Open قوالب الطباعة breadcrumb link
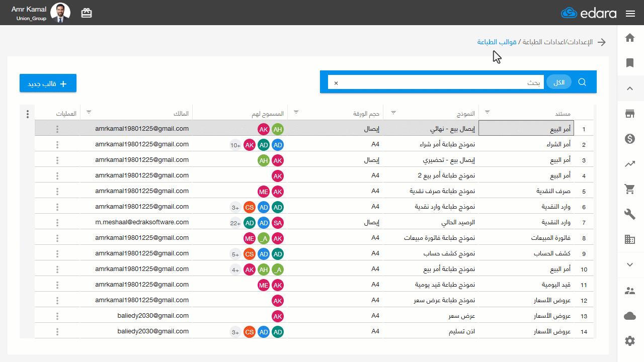Screen dimensions: 644x362 tap(497, 42)
